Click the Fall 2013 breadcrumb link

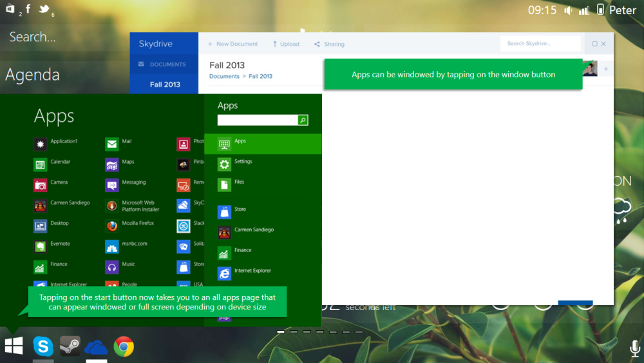click(x=260, y=76)
